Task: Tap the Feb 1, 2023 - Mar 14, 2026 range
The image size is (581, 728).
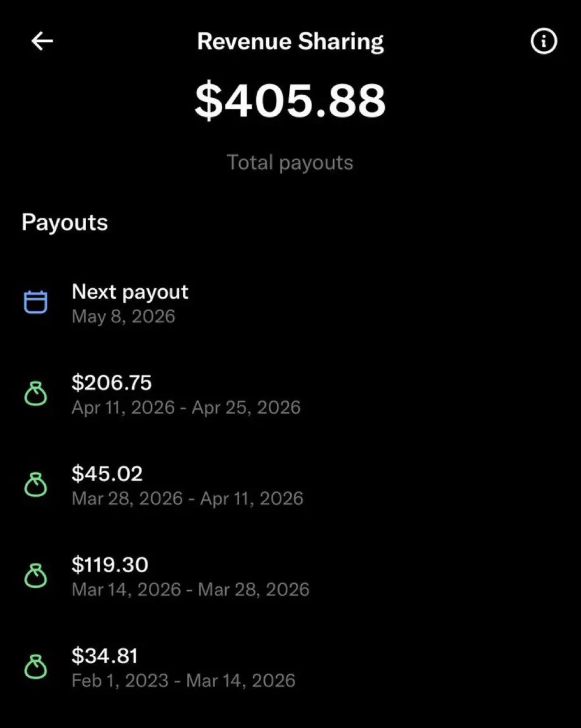Action: point(183,681)
